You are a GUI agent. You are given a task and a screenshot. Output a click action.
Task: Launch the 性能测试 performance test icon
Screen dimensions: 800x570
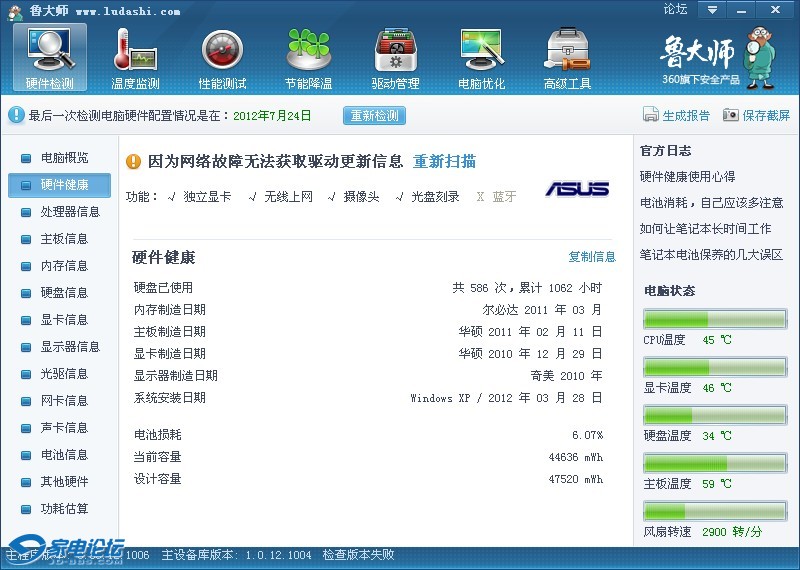(222, 50)
